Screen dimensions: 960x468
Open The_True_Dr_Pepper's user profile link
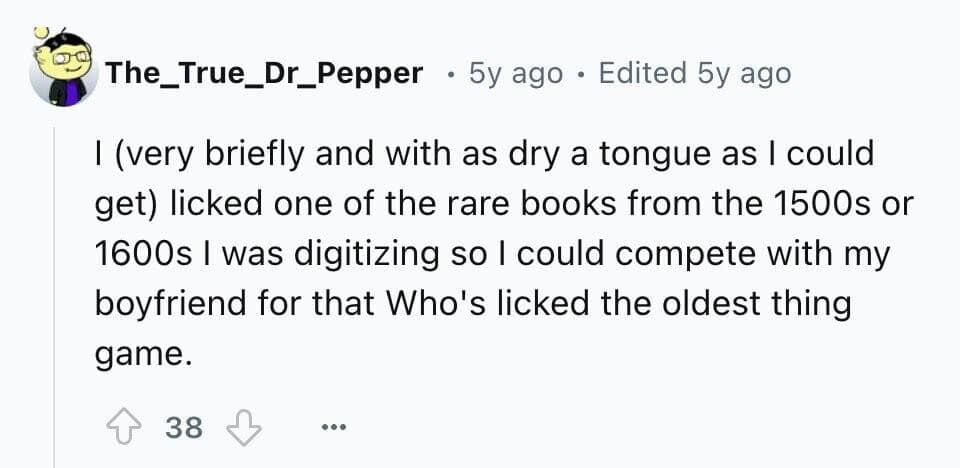tap(264, 73)
